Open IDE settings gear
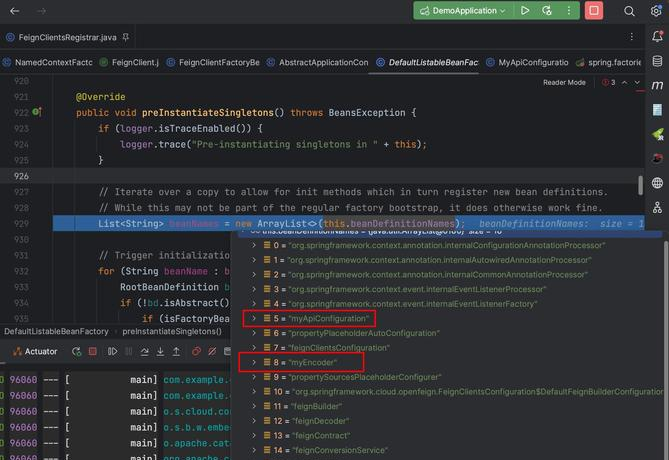 pos(657,11)
